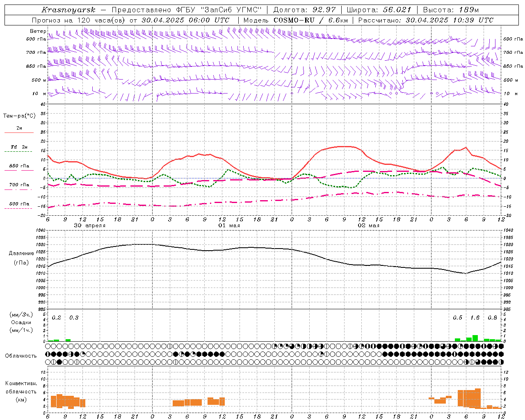Viewport: 525px width, 420px height.
Task: Click the "Давление" pressure panel label
Action: tap(21, 253)
